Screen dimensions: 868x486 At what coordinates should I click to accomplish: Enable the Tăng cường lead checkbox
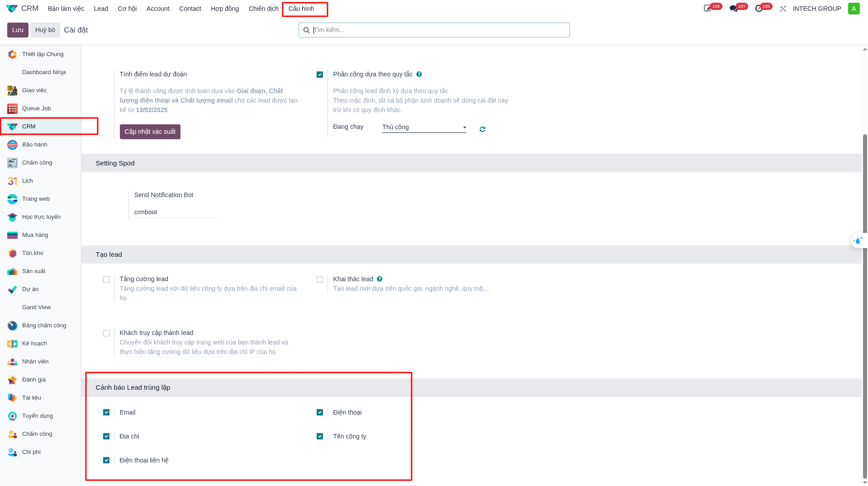pyautogui.click(x=106, y=279)
